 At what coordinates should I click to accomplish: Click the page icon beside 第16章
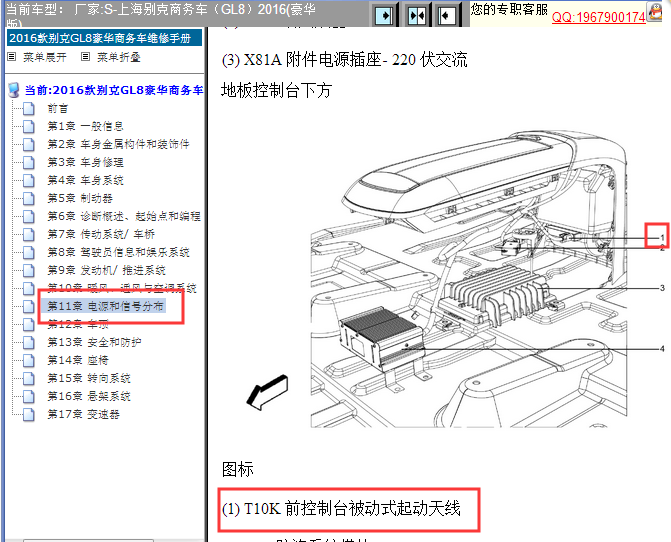pos(29,397)
